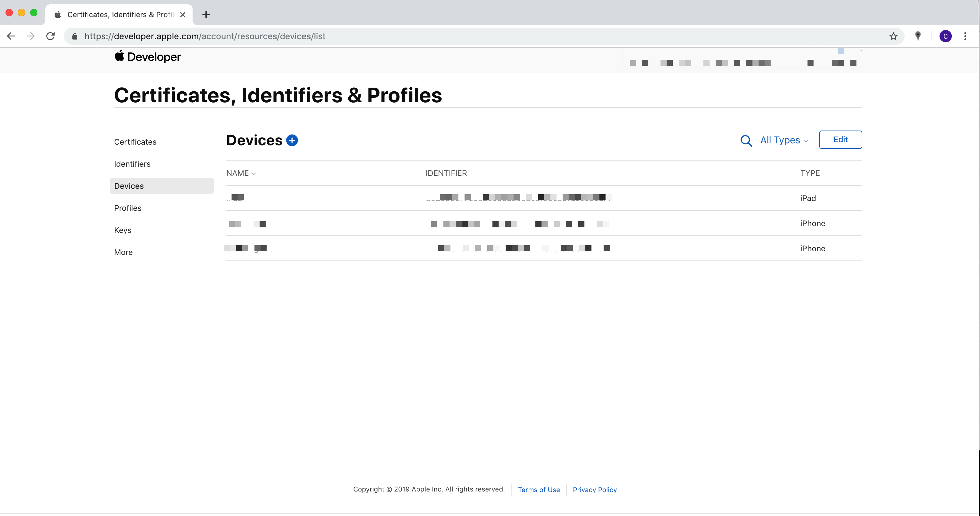Click the browser address bar URL
The height and width of the screenshot is (516, 980).
pos(205,36)
